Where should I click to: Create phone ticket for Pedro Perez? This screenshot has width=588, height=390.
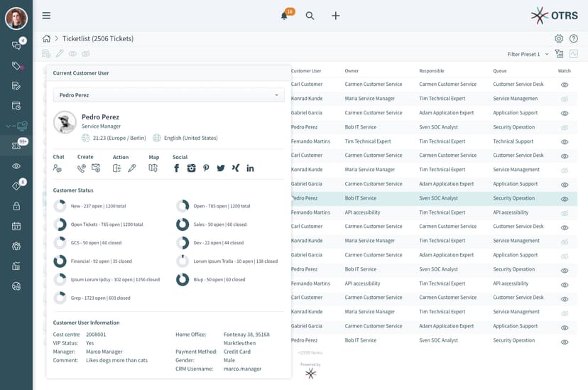pyautogui.click(x=82, y=168)
